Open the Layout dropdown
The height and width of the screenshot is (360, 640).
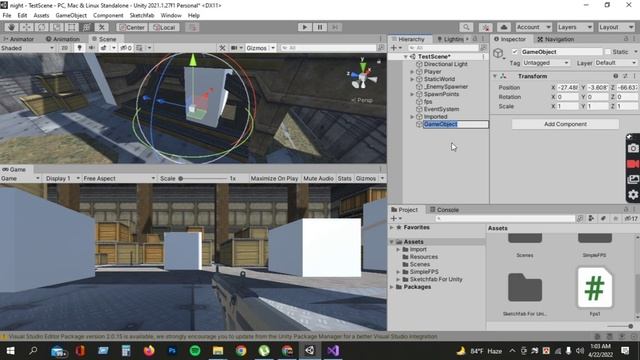pos(616,27)
